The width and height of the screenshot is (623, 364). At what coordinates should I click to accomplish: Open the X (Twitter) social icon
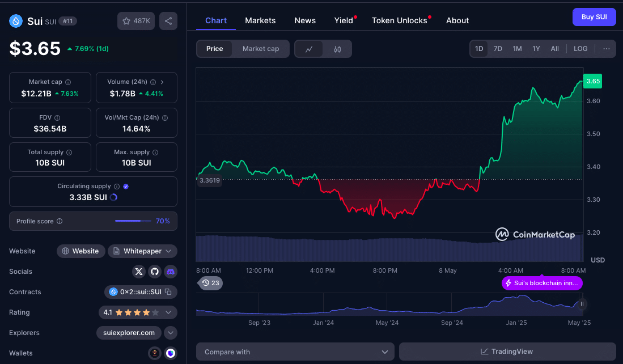tap(139, 272)
